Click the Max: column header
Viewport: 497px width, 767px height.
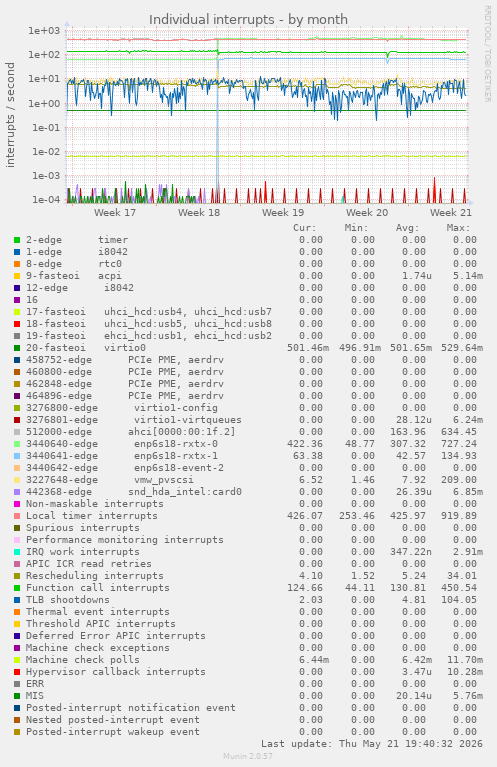click(458, 228)
